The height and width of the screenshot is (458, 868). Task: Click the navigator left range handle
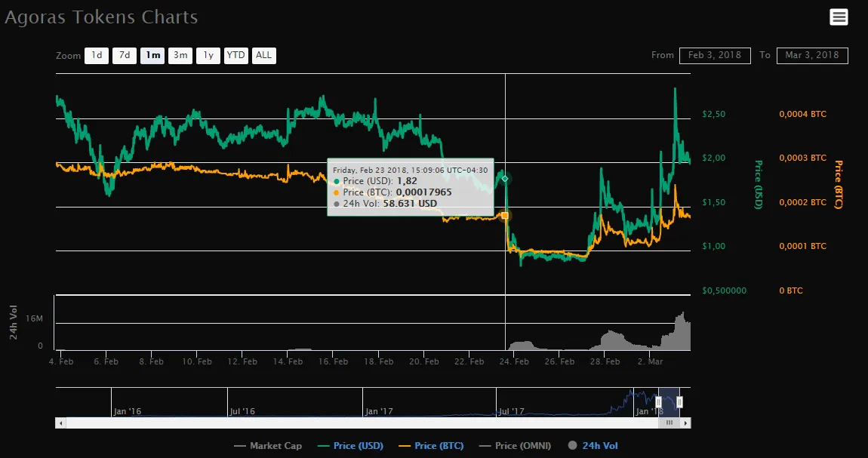659,402
